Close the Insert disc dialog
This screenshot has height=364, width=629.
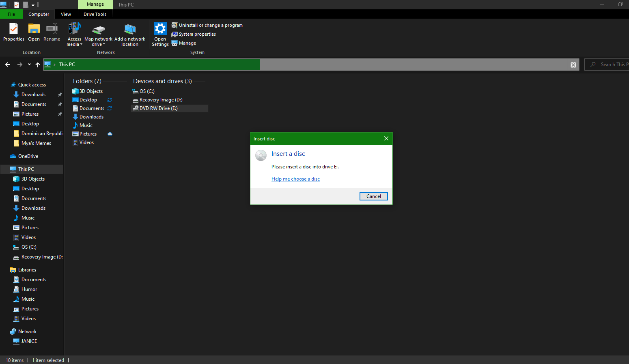[386, 138]
